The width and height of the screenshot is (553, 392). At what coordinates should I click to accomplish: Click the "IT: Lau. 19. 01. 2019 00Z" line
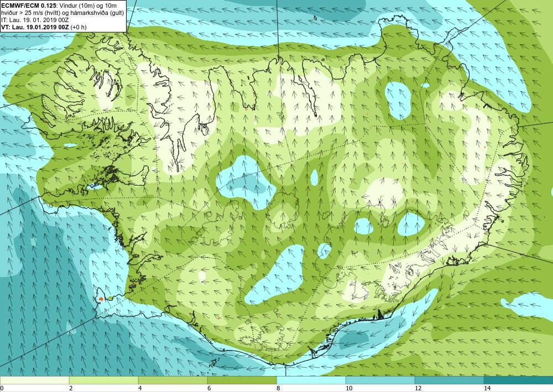34,20
